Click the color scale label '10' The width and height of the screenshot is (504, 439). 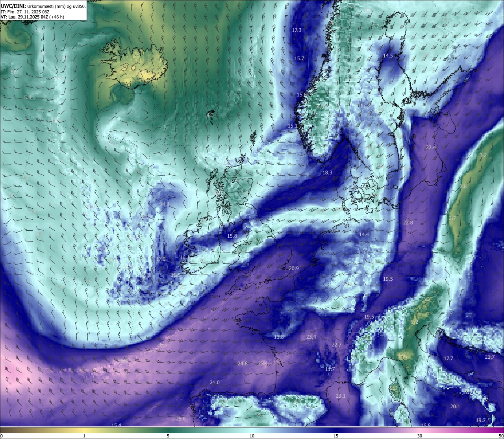252,436
